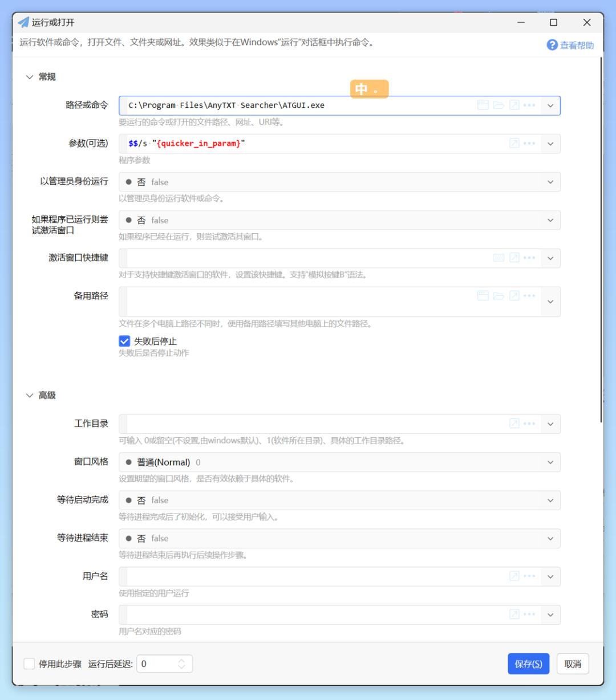
Task: Click the paper-plane icon in the title bar
Action: click(x=23, y=23)
